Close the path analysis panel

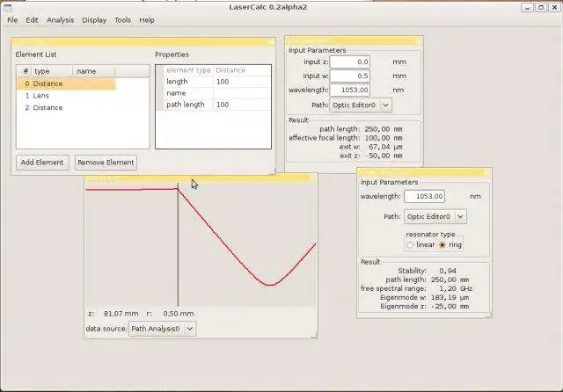tap(418, 41)
